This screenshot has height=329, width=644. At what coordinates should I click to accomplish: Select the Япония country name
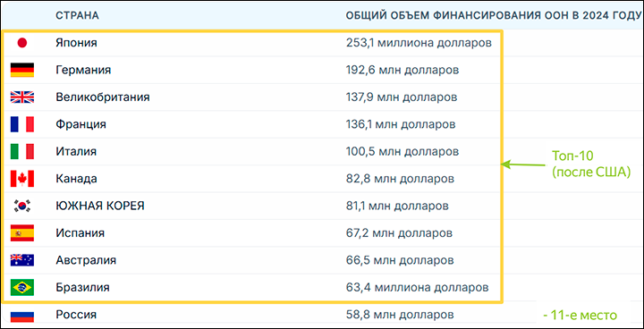pos(76,43)
